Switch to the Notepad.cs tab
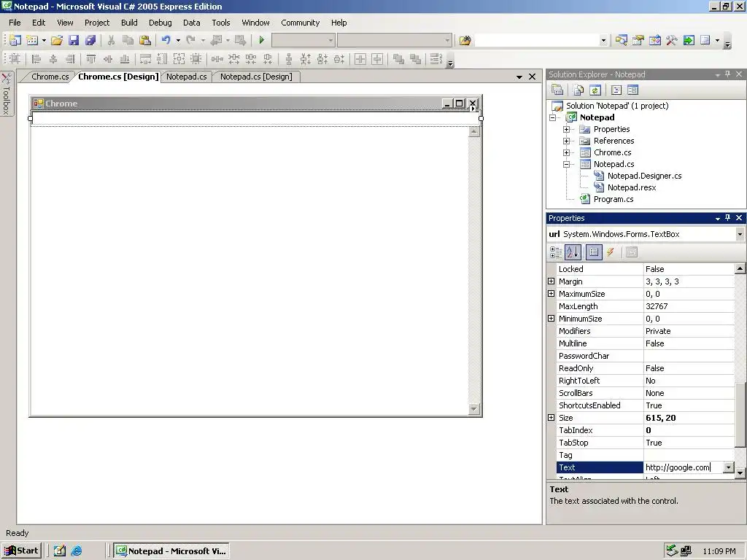 point(186,77)
